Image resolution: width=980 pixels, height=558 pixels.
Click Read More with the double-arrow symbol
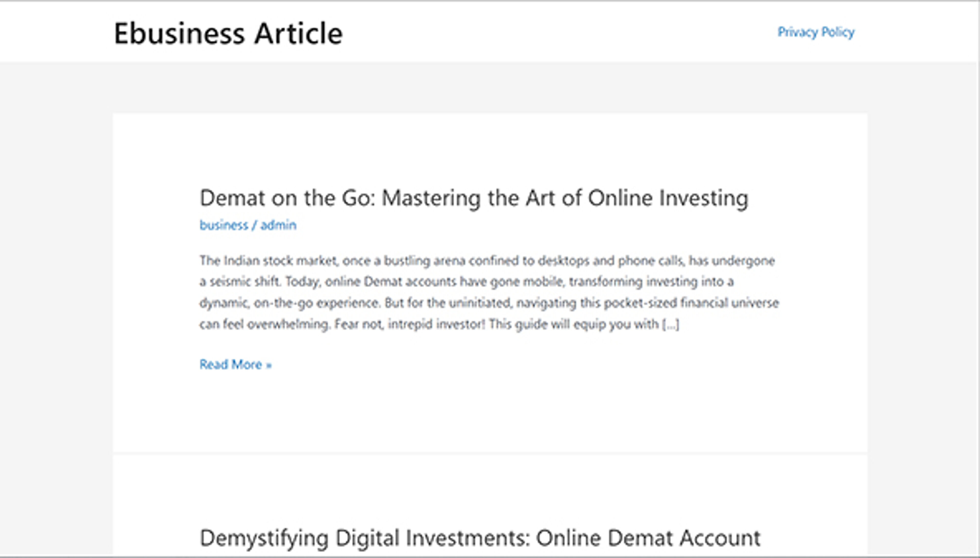click(x=235, y=365)
